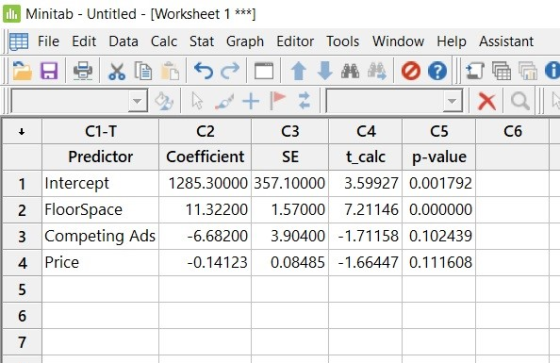This screenshot has height=363, width=560.
Task: Click the Show Graphs Folder icon
Action: 528,71
